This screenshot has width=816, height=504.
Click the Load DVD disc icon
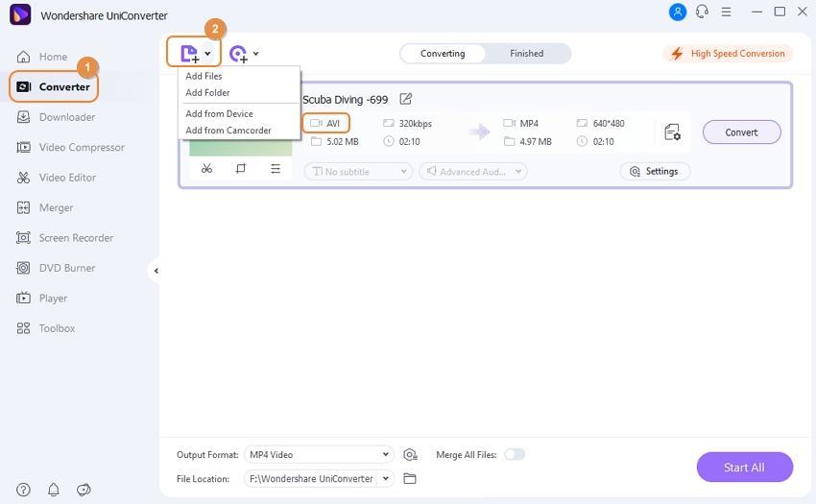coord(238,54)
